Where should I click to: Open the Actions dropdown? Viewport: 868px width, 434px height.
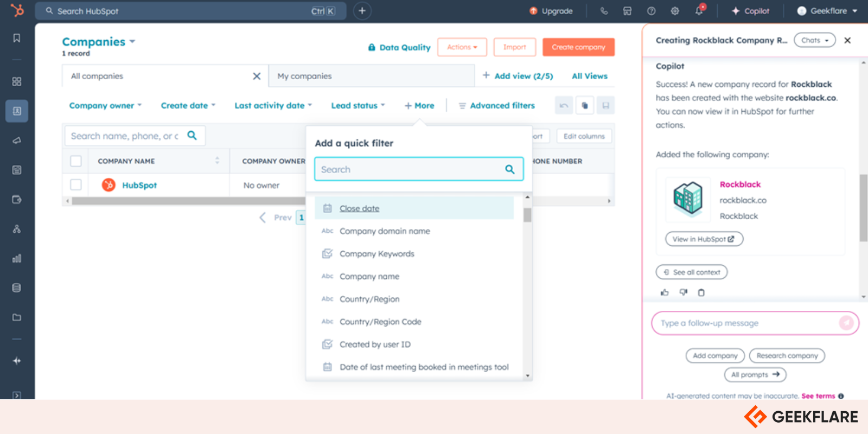[462, 47]
